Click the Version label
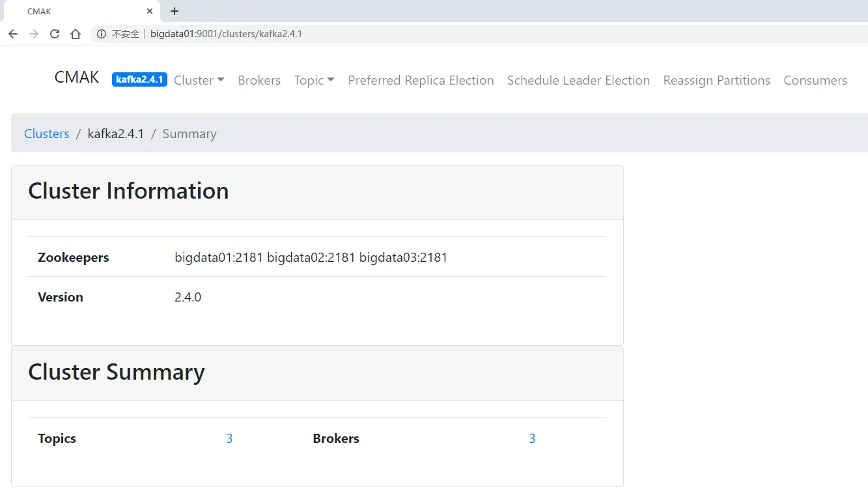The height and width of the screenshot is (493, 868). (61, 297)
